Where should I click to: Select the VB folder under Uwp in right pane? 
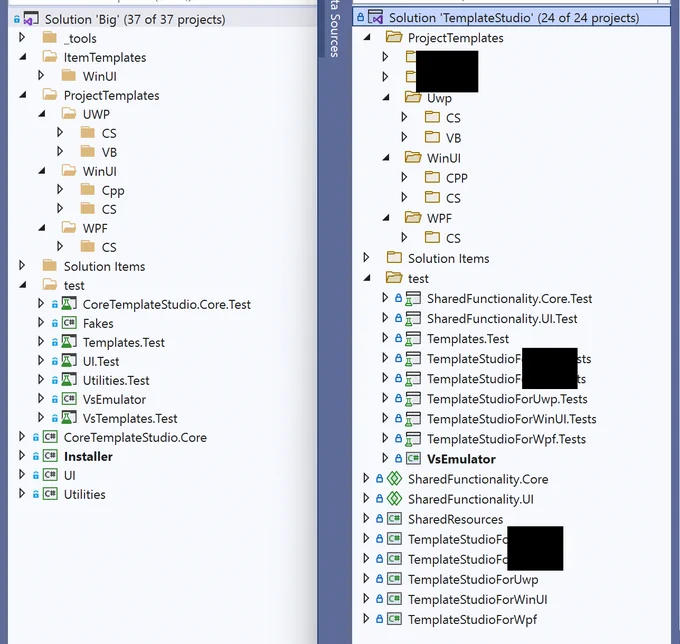click(x=453, y=138)
